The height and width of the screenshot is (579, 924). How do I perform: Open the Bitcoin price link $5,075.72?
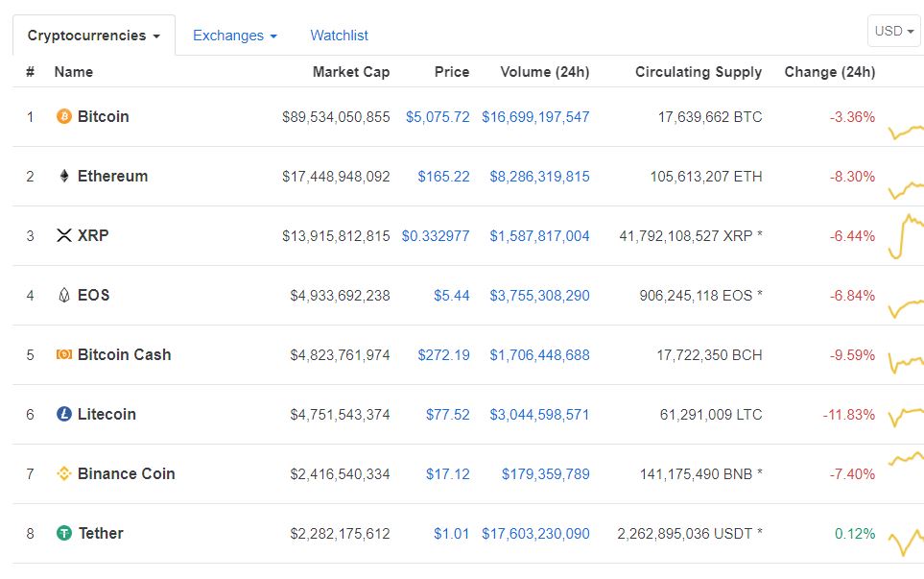[438, 117]
